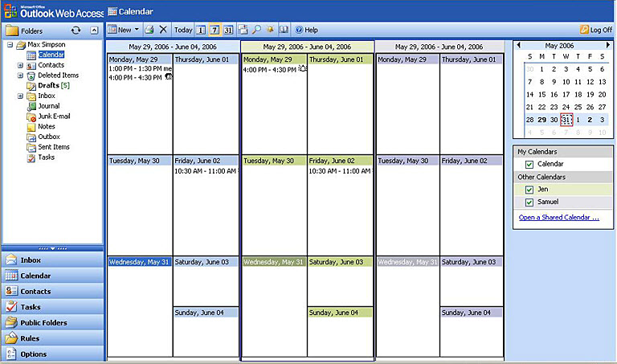
Task: Open Public Folders from navigation bar
Action: tap(52, 323)
